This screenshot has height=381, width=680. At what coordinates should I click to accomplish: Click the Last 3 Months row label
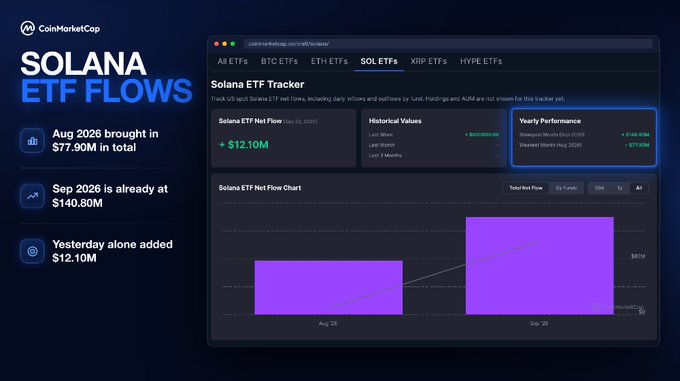pyautogui.click(x=385, y=155)
